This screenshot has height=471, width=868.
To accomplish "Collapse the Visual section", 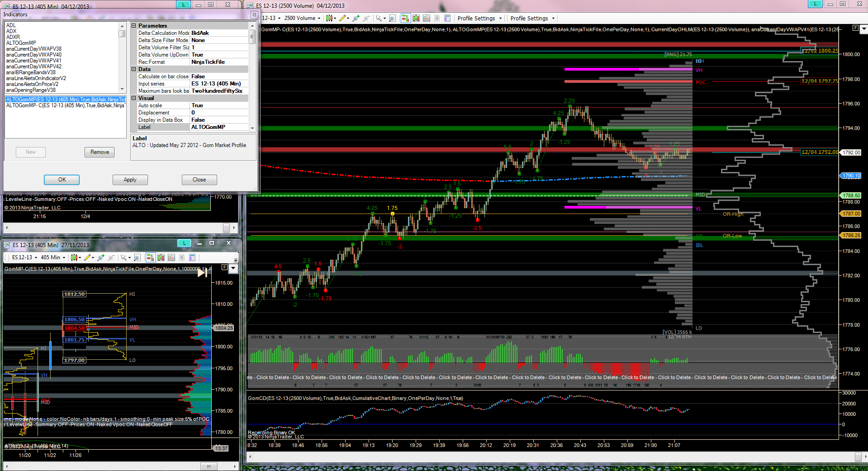I will click(134, 98).
